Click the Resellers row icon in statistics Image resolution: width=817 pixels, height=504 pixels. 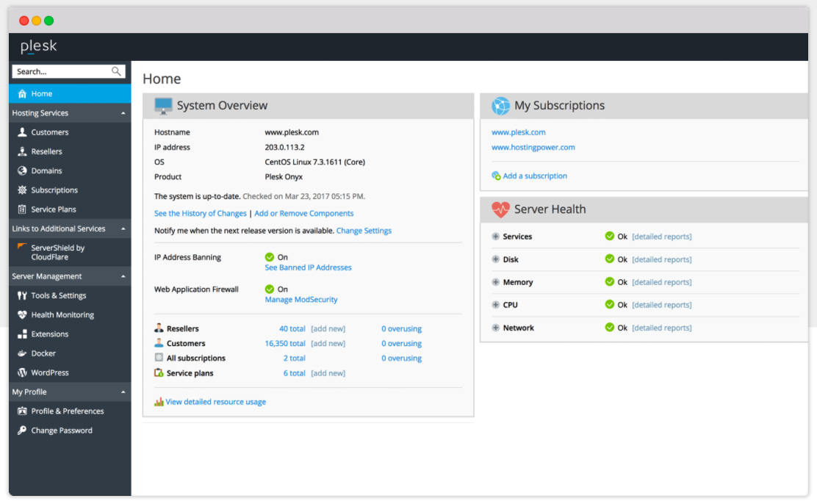coord(159,328)
